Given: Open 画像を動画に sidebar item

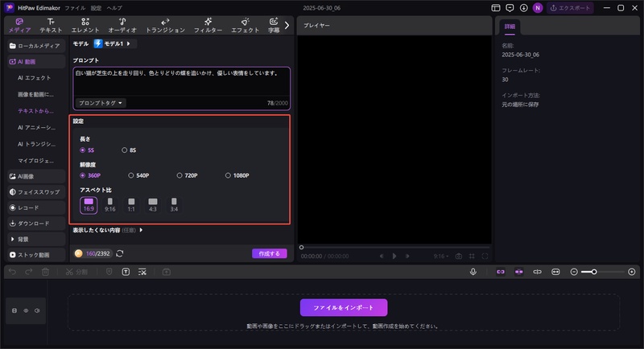Looking at the screenshot, I should pyautogui.click(x=35, y=94).
